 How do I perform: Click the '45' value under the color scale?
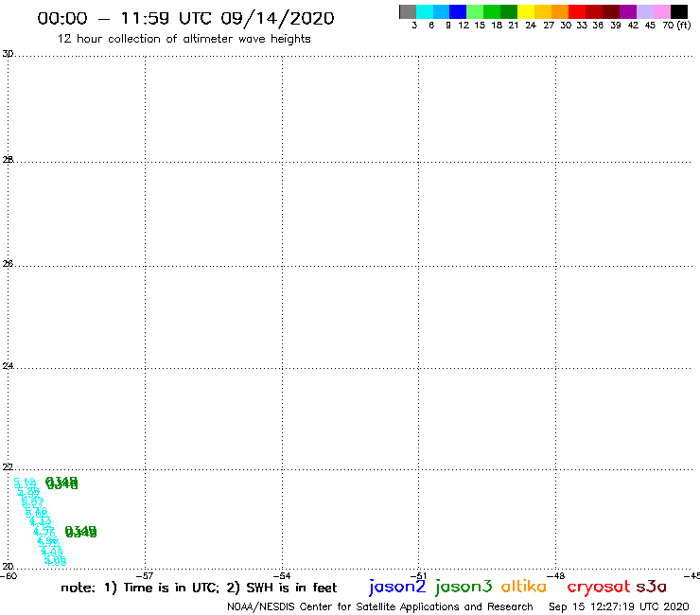(x=650, y=26)
